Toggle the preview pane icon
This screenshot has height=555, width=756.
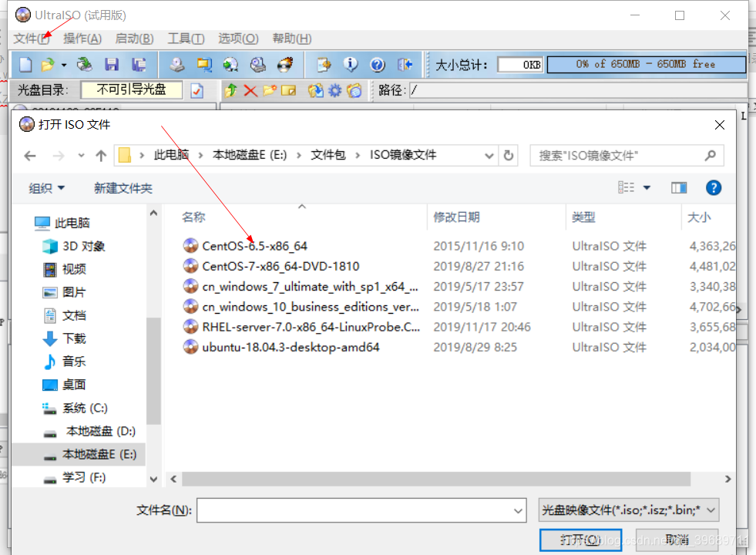point(679,187)
